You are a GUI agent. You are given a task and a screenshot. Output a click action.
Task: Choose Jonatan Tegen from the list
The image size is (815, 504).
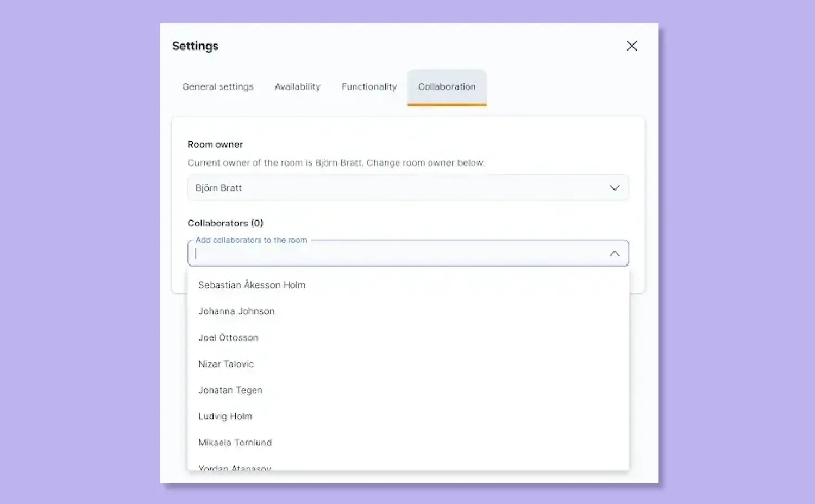pyautogui.click(x=408, y=390)
